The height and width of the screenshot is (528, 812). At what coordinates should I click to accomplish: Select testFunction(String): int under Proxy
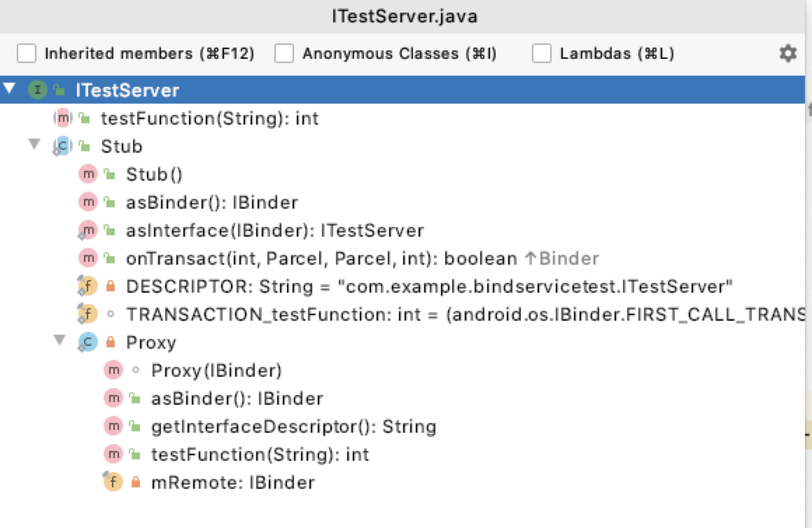260,454
